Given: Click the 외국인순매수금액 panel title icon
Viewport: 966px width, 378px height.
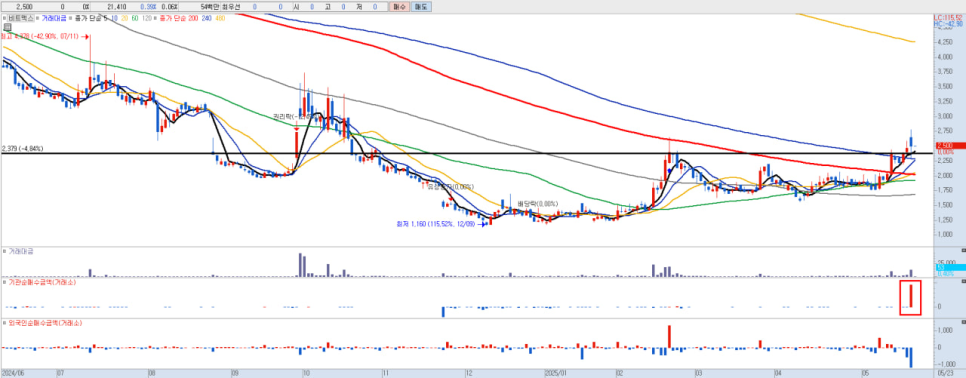Looking at the screenshot, I should tap(5, 323).
